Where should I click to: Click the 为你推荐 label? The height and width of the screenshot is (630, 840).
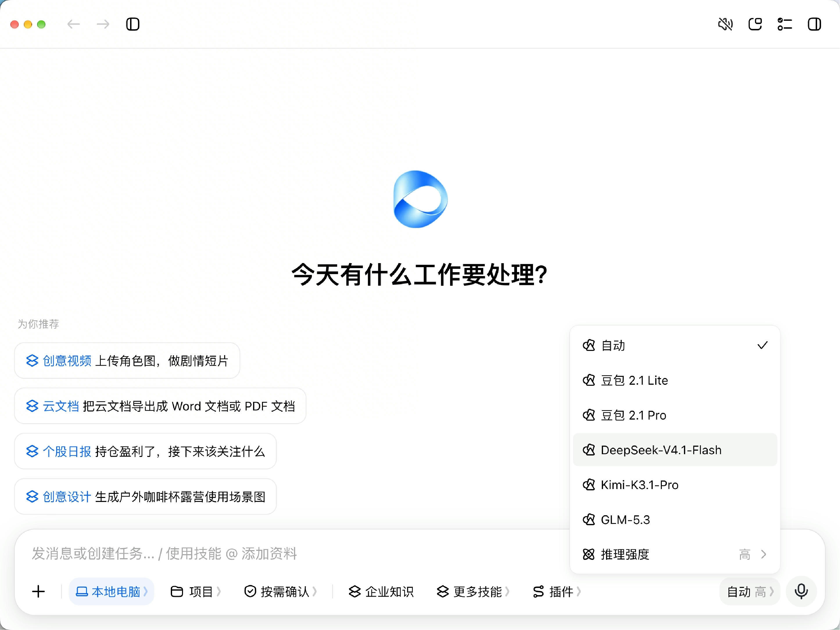(x=38, y=324)
